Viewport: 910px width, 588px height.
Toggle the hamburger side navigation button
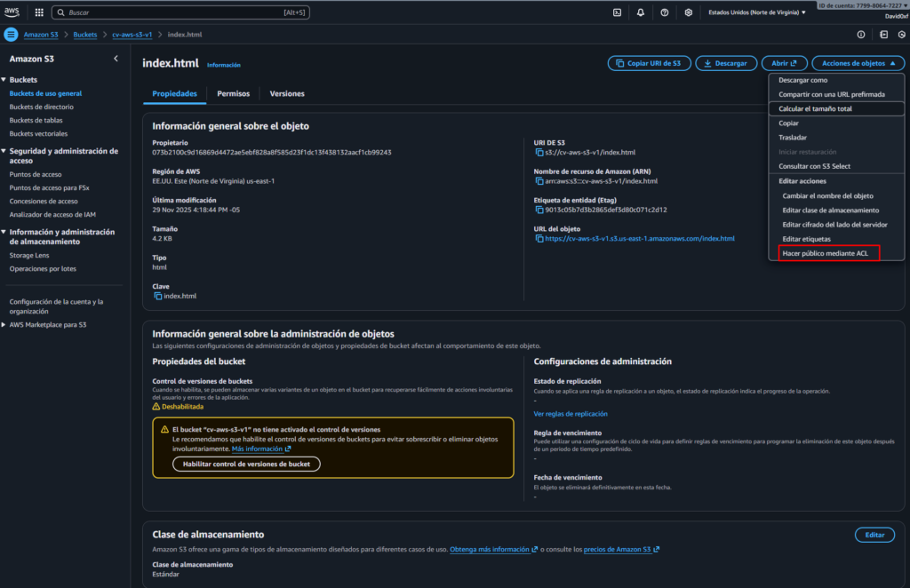(x=11, y=35)
